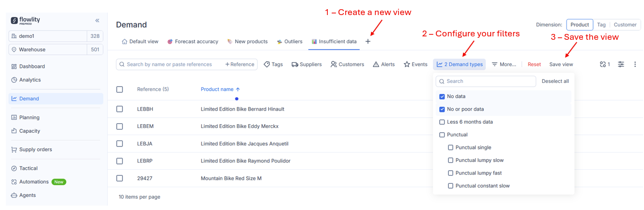644x210 pixels.
Task: Open the 10 items per page selector
Action: (x=139, y=197)
